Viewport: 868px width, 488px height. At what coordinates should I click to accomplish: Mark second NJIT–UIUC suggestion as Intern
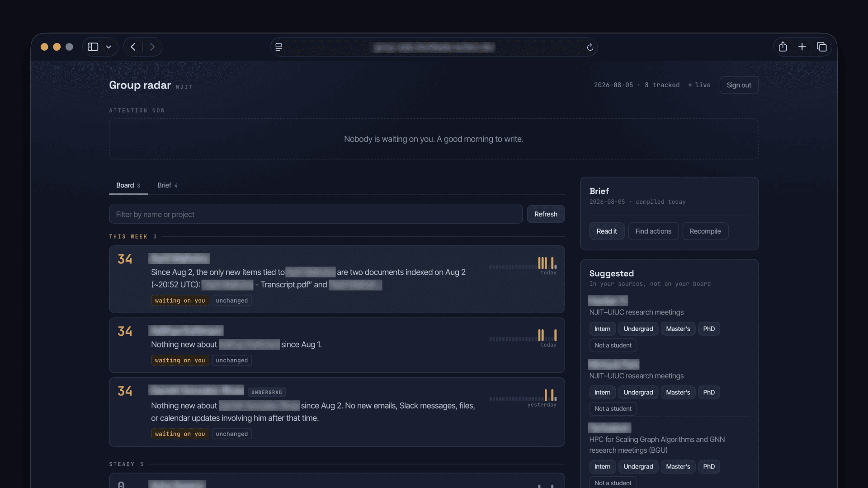[x=602, y=393]
